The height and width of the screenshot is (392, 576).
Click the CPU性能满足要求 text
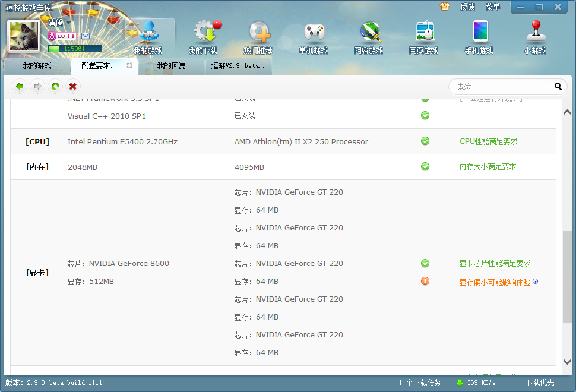pyautogui.click(x=489, y=141)
